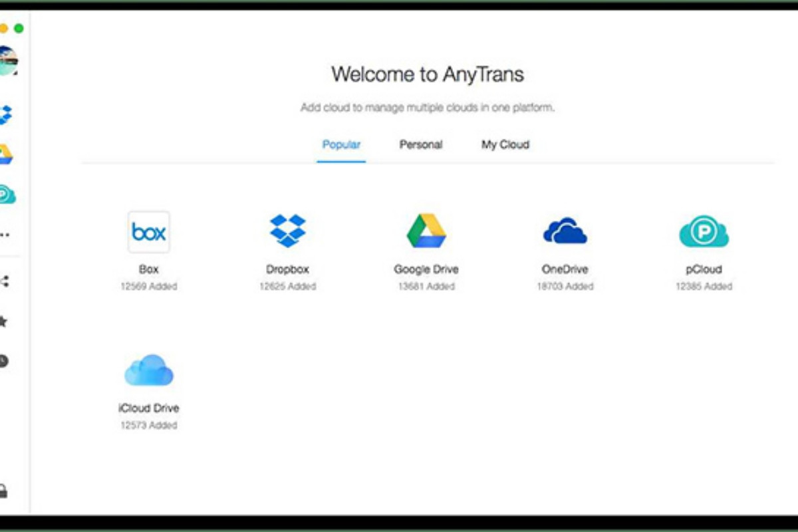This screenshot has height=532, width=798.
Task: Click the lock icon at the sidebar bottom
Action: (x=4, y=491)
